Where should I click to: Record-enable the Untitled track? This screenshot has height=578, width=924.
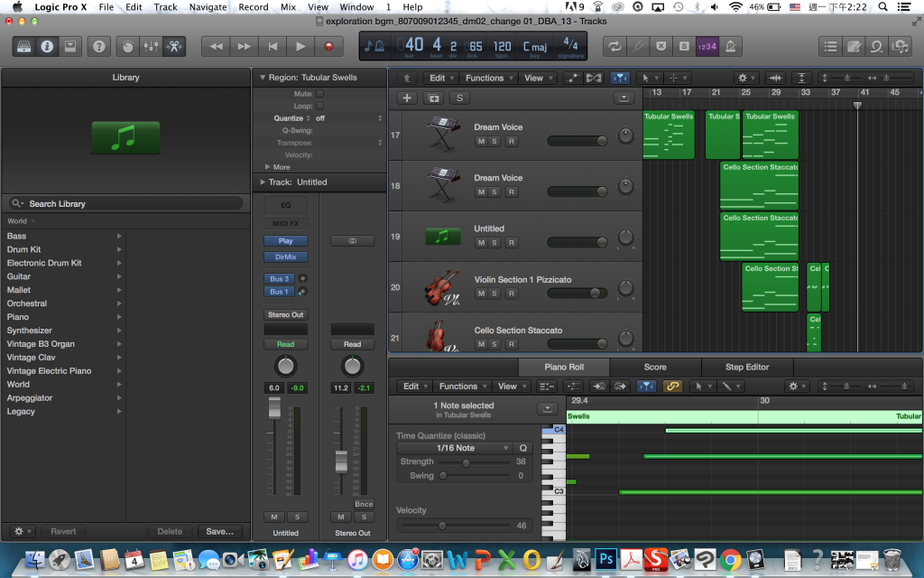click(512, 243)
